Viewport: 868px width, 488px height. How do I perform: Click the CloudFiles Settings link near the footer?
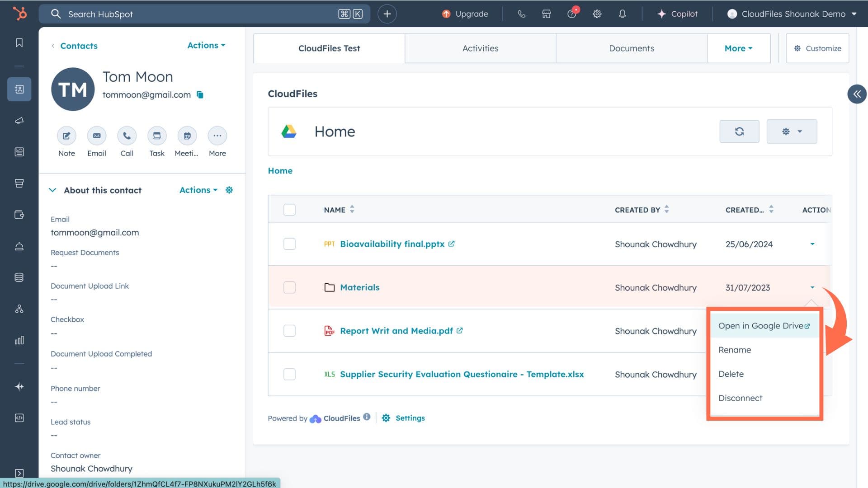coord(410,418)
